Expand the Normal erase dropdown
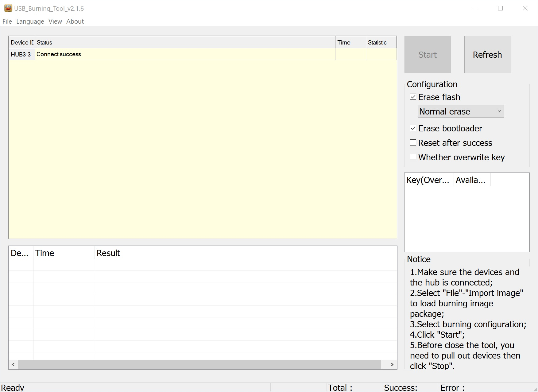The image size is (538, 392). pos(461,111)
